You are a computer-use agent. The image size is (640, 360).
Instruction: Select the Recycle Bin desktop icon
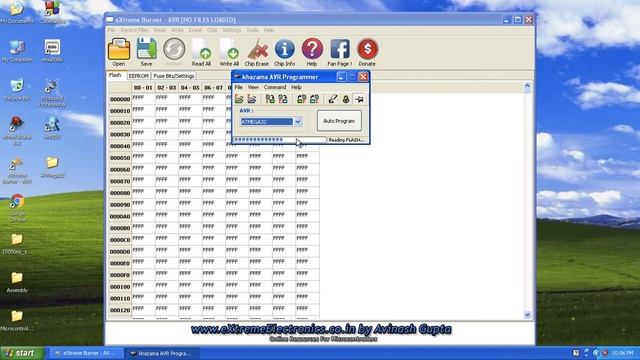coord(17,90)
